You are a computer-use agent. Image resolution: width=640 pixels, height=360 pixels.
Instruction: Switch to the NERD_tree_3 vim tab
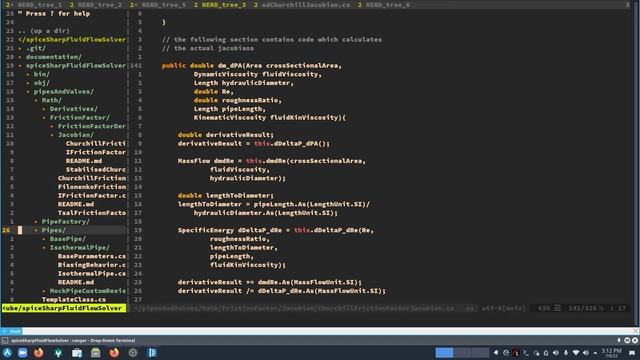click(224, 5)
